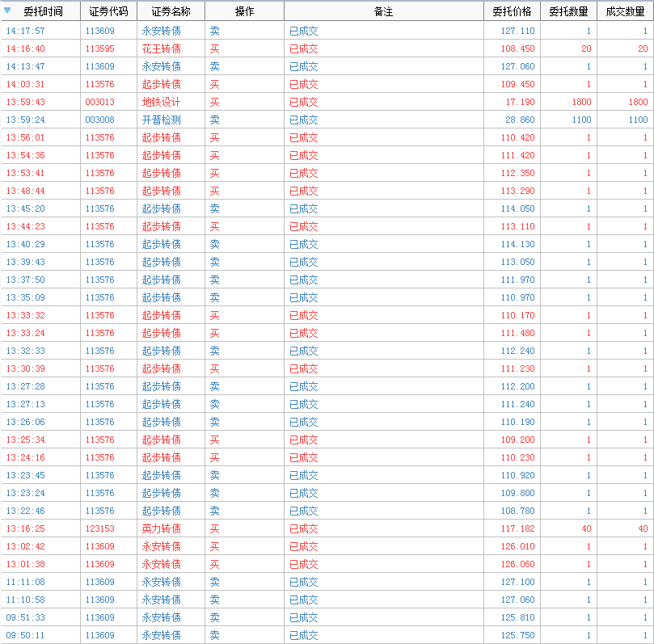Select the time cell 14:17:57
Image resolution: width=654 pixels, height=644 pixels.
tap(25, 31)
